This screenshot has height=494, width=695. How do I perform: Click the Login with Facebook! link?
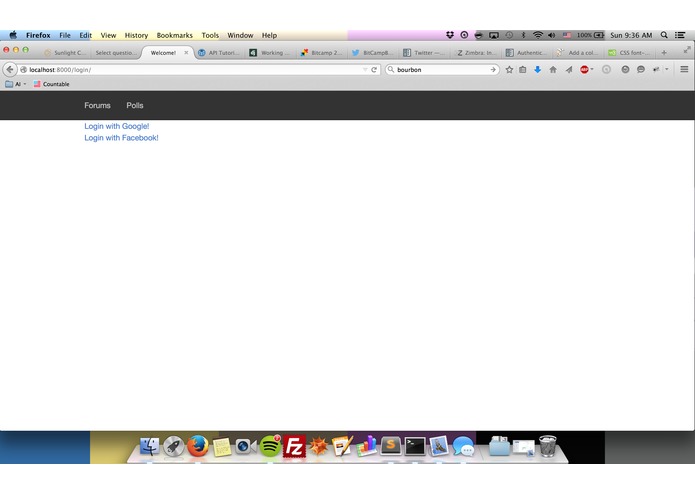[x=121, y=138]
